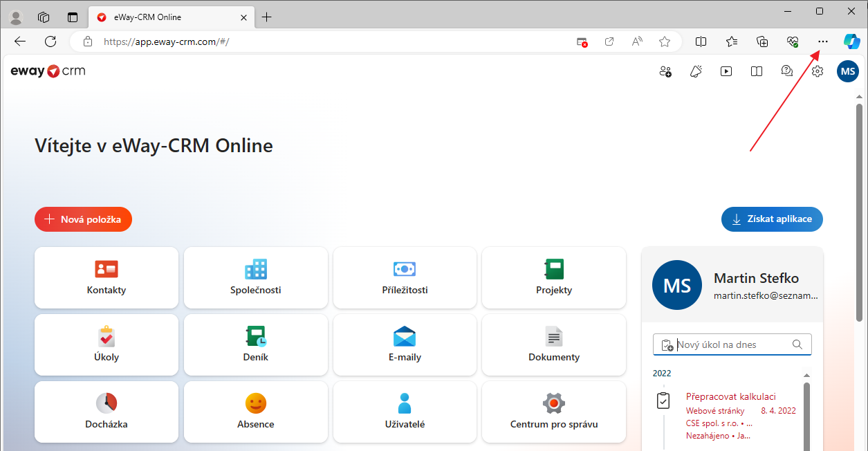Viewport: 868px width, 451px height.
Task: Open the Kontakty module tile
Action: [x=107, y=278]
